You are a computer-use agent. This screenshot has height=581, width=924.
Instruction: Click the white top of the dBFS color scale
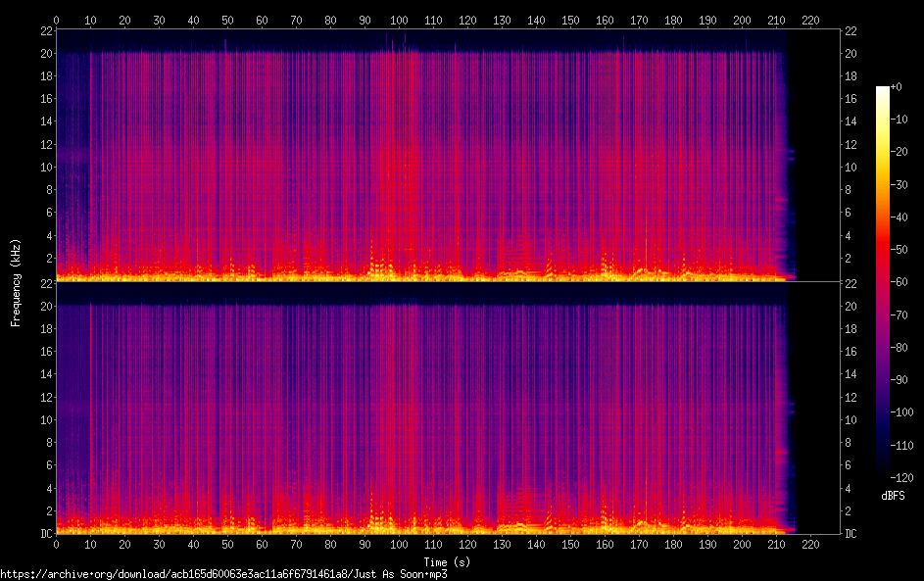(883, 90)
